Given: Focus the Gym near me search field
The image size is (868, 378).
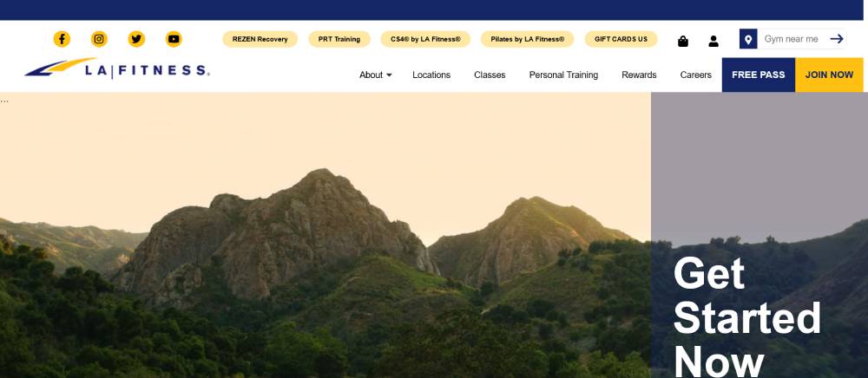Looking at the screenshot, I should pos(792,39).
